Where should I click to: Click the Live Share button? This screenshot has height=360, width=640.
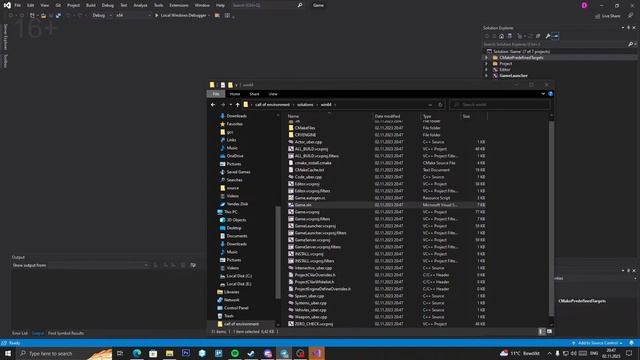click(607, 16)
